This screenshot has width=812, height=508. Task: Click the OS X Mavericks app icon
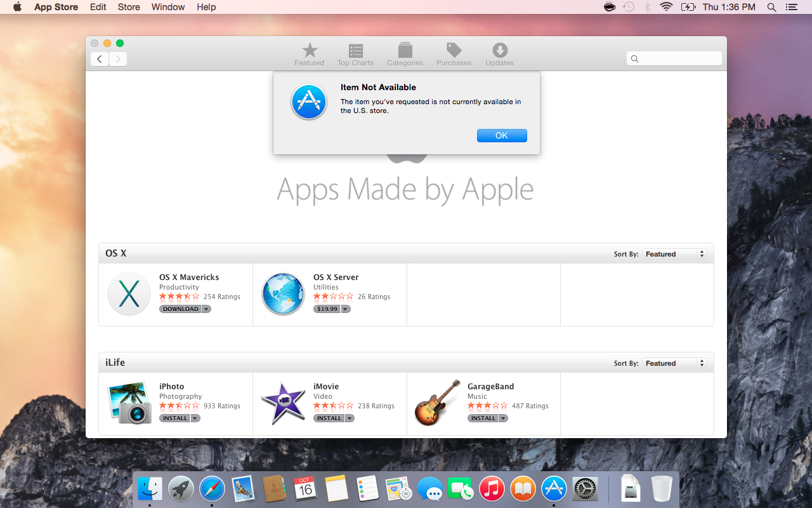(x=129, y=293)
